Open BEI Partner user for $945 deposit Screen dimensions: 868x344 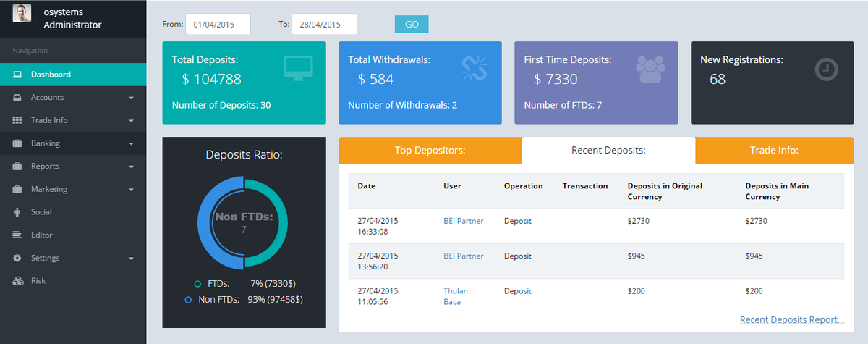464,256
